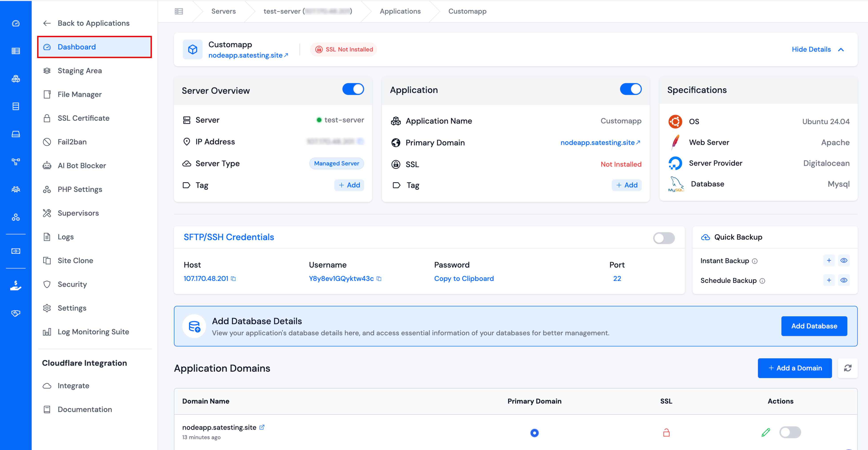
Task: Add a tag in the Server Overview panel
Action: (349, 185)
